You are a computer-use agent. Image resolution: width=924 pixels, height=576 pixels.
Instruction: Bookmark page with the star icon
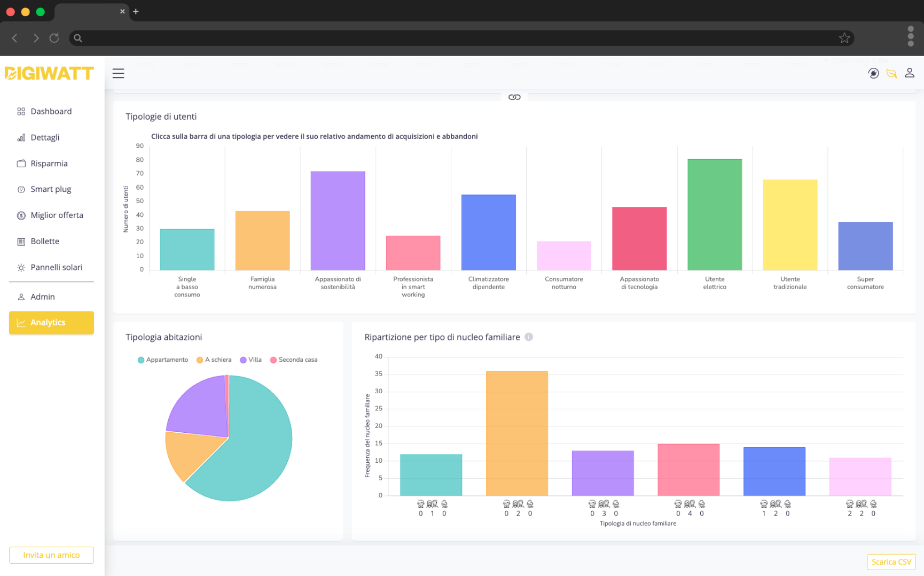(844, 38)
